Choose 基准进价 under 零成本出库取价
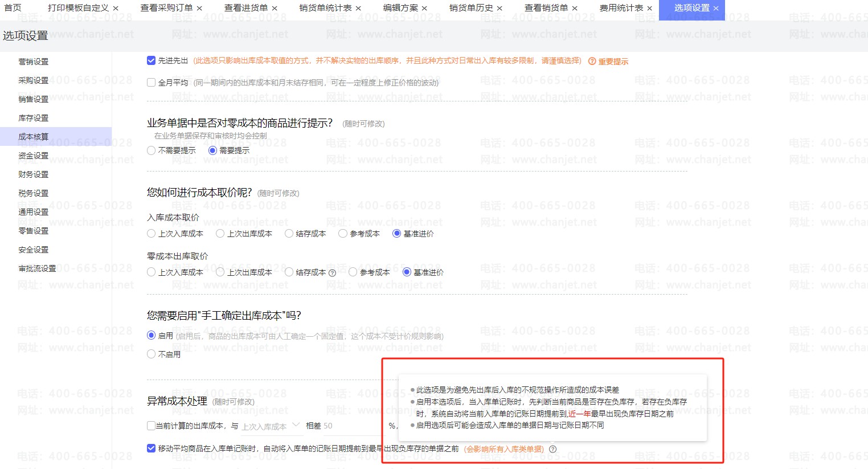868x469 pixels. click(x=407, y=272)
